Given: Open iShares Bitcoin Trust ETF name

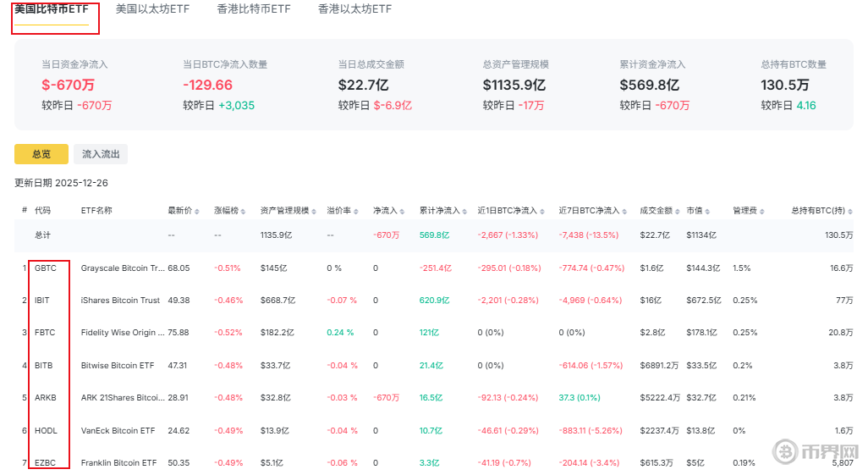Looking at the screenshot, I should click(x=120, y=301).
